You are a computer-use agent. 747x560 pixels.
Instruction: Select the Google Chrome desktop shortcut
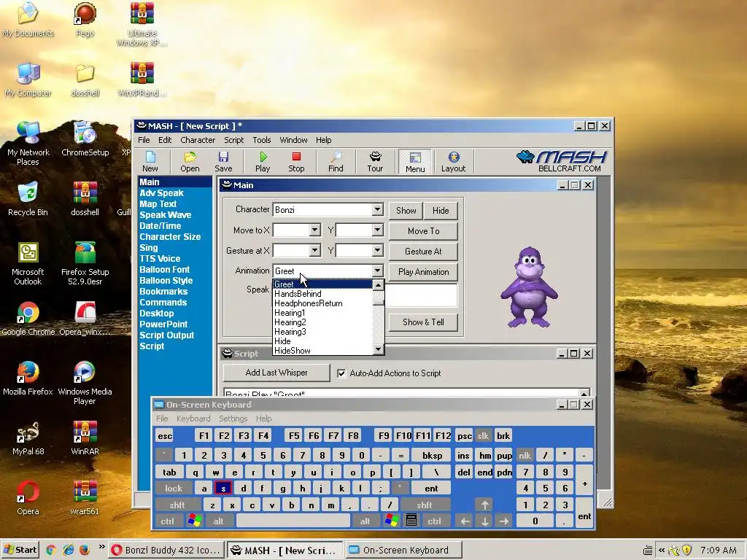pos(28,318)
